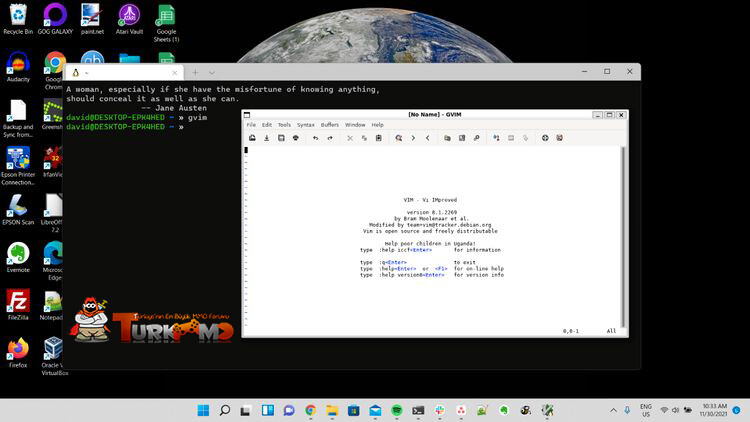750x422 pixels.
Task: Add a new tab in the terminal window
Action: click(195, 73)
